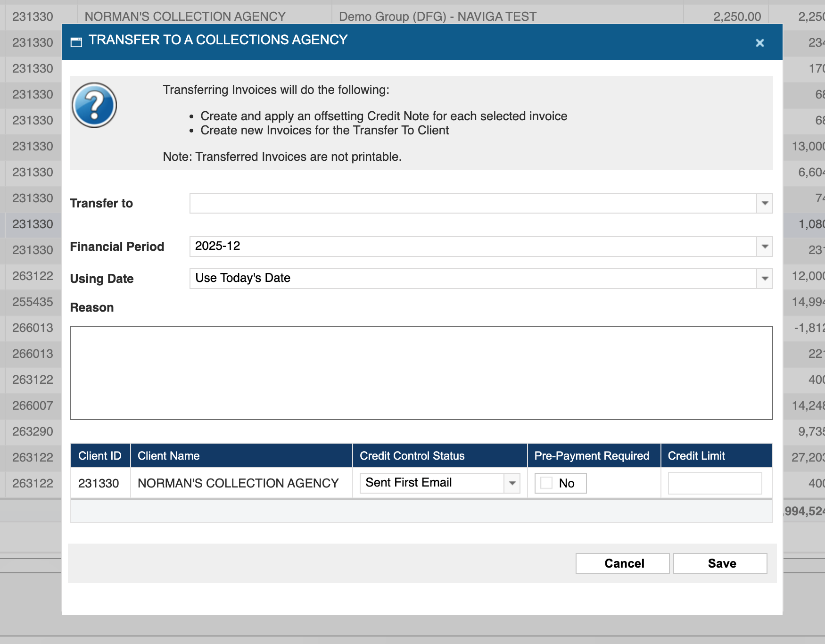This screenshot has width=825, height=644.
Task: Close the Transfer to a Collections Agency dialog
Action: point(759,43)
